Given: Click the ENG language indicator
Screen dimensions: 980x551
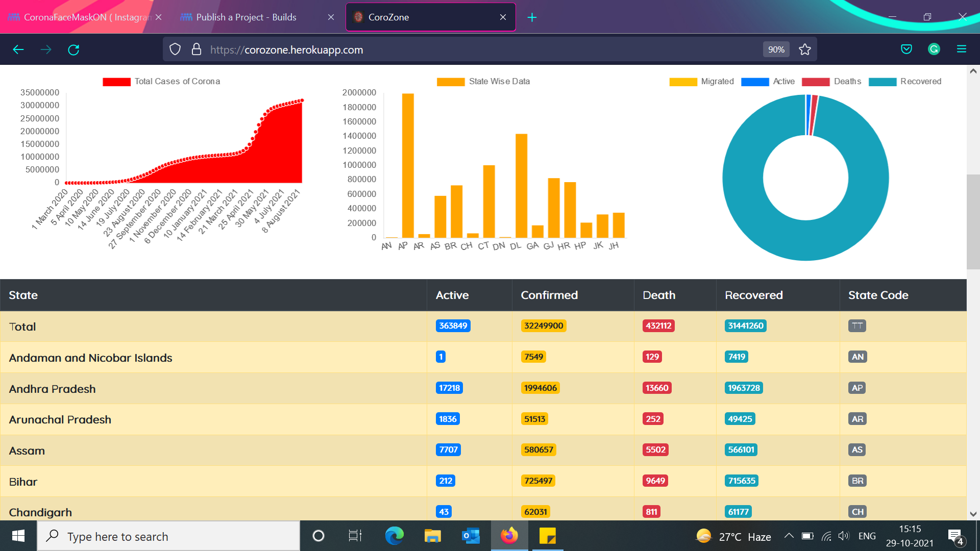Looking at the screenshot, I should pyautogui.click(x=867, y=536).
